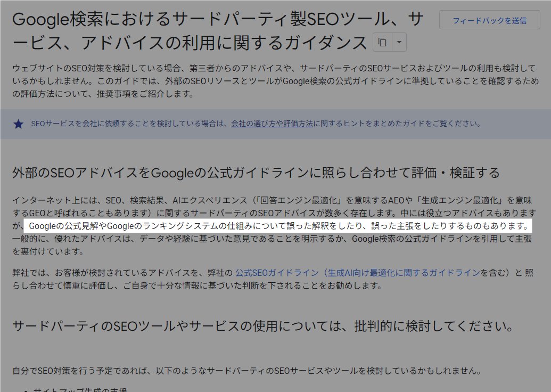This screenshot has width=551, height=392.
Task: Click sentence starting '自分でSEO対策を行う予定'
Action: [x=246, y=371]
